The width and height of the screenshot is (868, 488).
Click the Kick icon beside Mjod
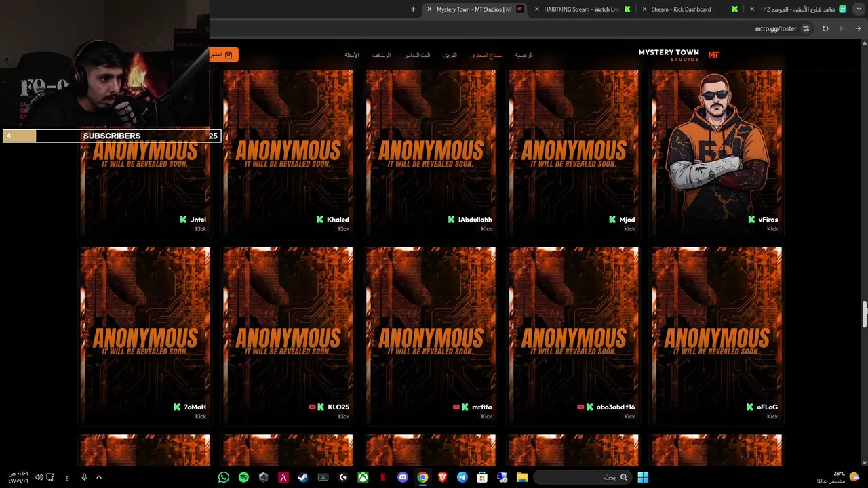click(x=612, y=220)
